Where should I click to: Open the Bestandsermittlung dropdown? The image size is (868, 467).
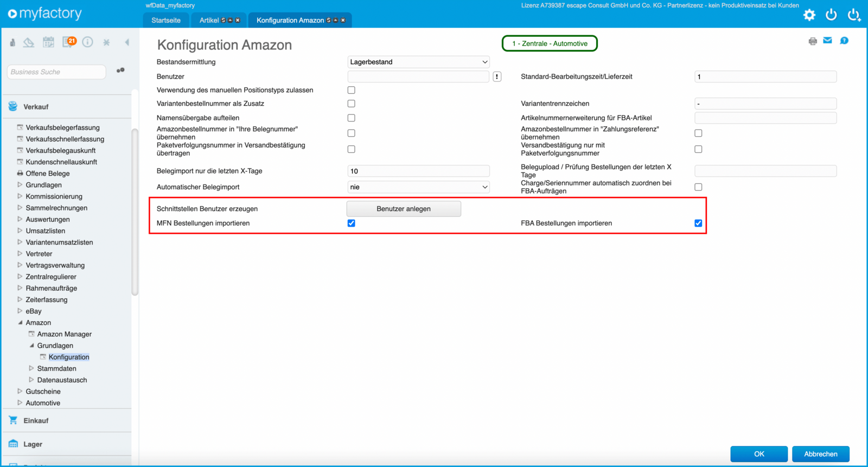[x=418, y=62]
